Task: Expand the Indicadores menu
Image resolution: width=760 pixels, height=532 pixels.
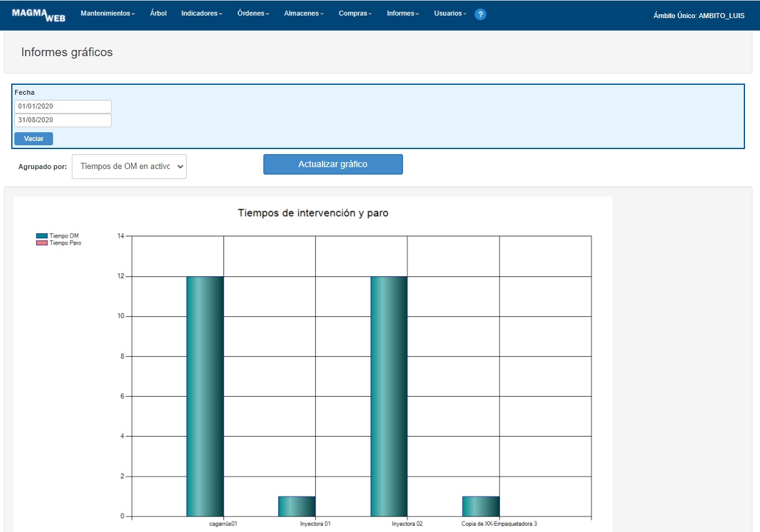Action: pyautogui.click(x=202, y=13)
